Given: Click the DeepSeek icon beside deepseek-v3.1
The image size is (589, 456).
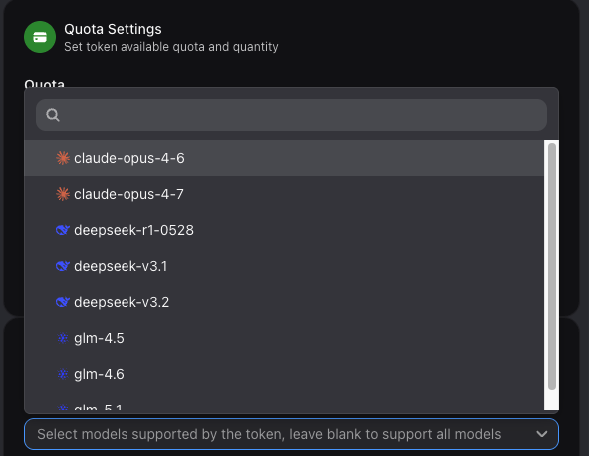Looking at the screenshot, I should (63, 266).
